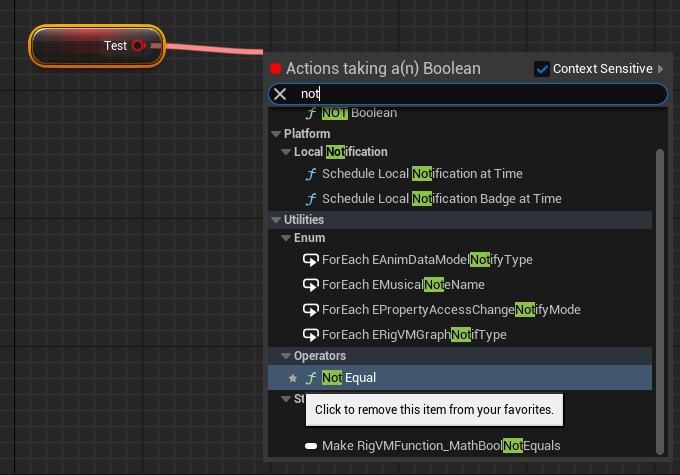This screenshot has width=680, height=475.
Task: Select the Test node
Action: 97,46
